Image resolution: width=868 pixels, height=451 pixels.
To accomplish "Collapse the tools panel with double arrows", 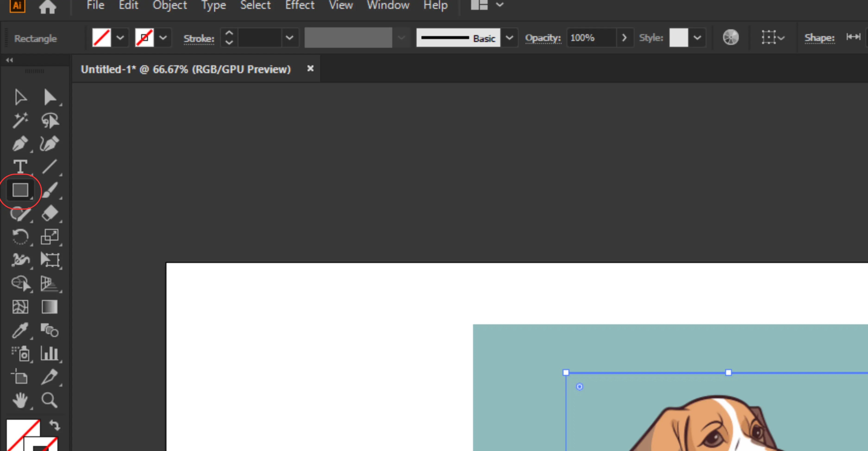I will point(9,60).
